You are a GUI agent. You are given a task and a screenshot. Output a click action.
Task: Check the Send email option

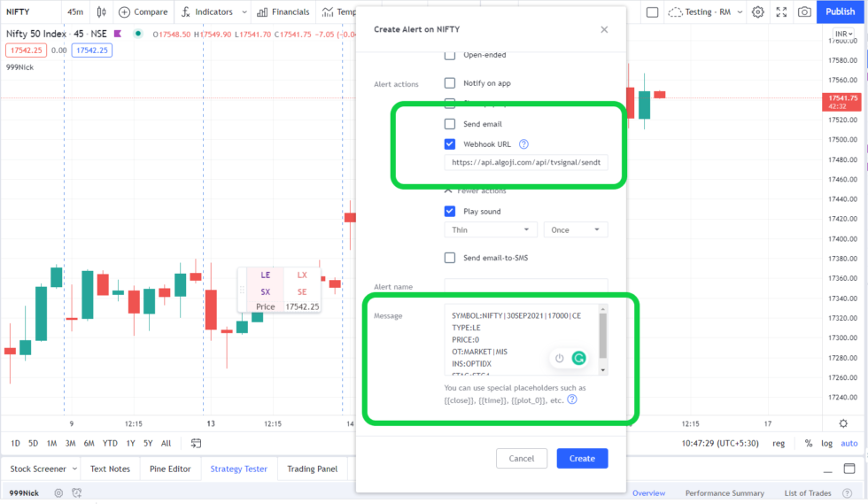click(x=450, y=124)
